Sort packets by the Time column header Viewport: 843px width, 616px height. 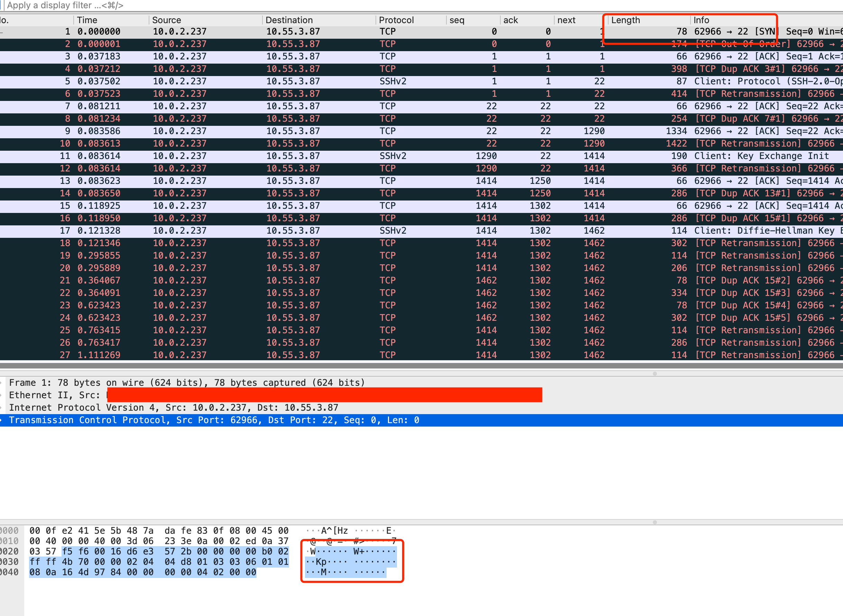[87, 20]
